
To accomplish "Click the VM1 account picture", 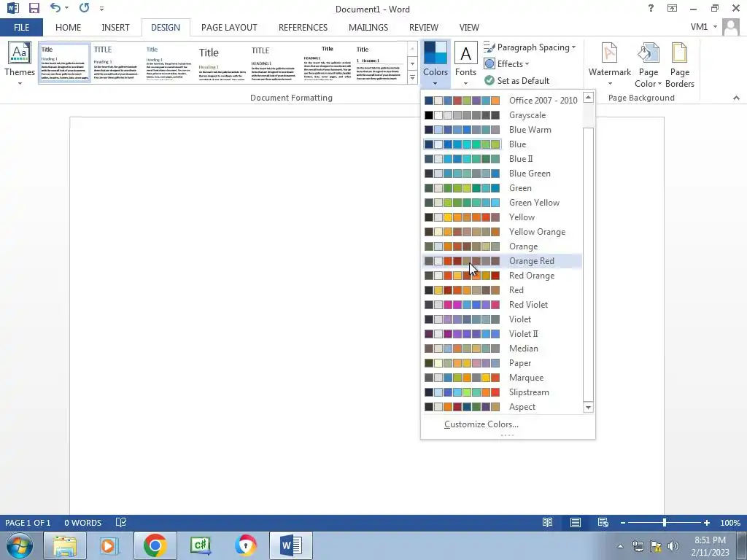I will (731, 27).
